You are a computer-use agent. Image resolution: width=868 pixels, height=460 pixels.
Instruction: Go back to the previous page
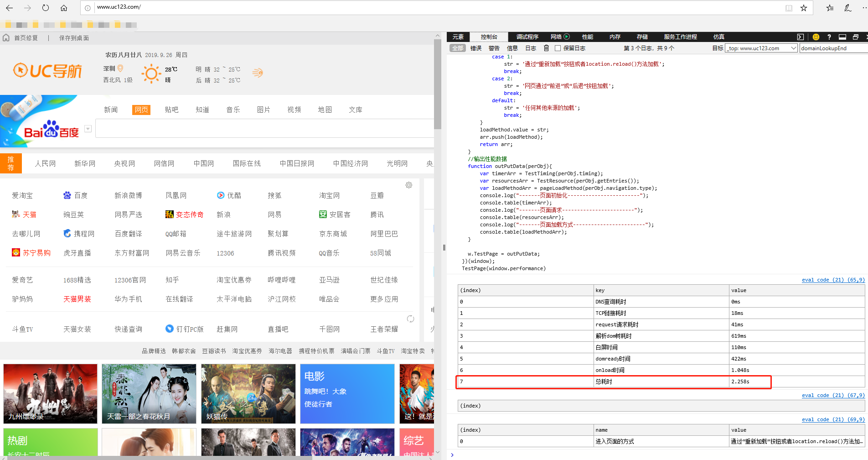[9, 8]
